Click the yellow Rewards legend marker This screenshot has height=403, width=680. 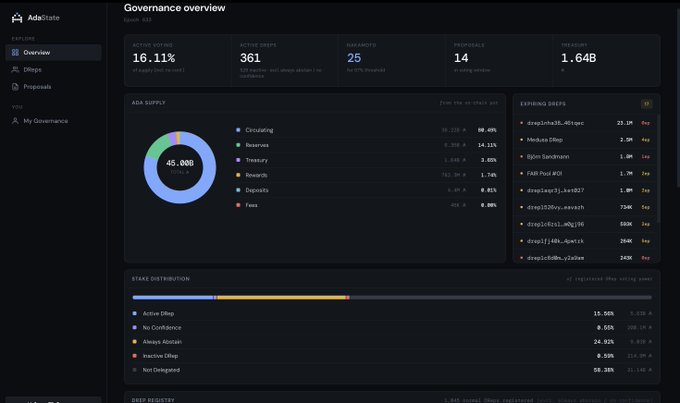[x=238, y=175]
